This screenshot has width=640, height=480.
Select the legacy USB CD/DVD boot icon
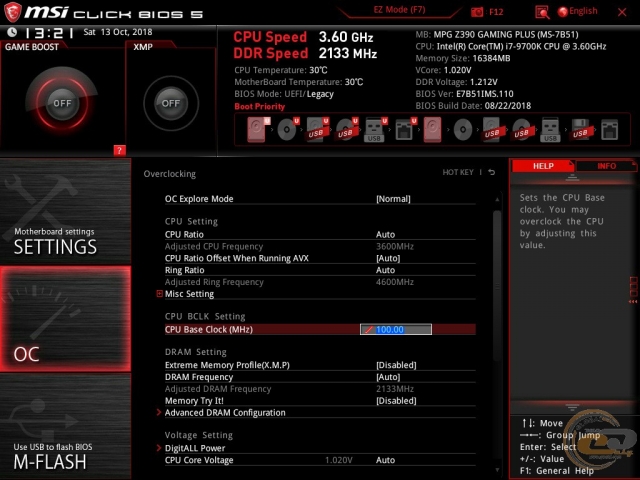(522, 130)
